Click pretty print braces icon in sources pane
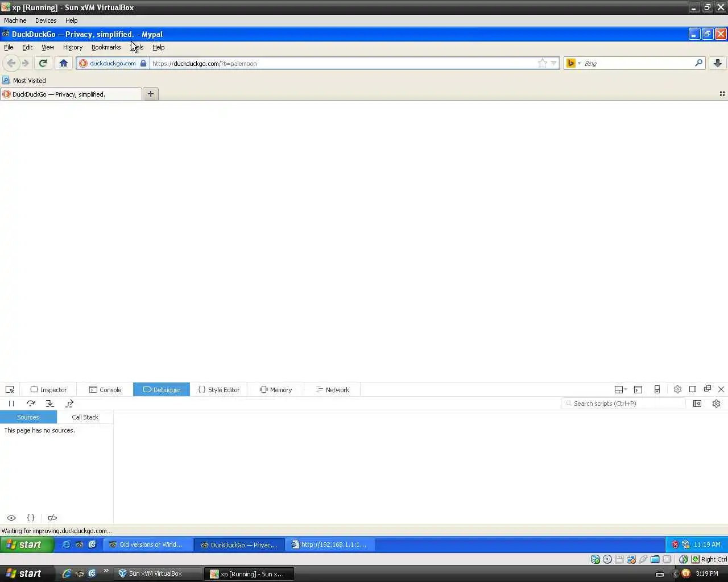Viewport: 728px width, 582px height. point(31,518)
